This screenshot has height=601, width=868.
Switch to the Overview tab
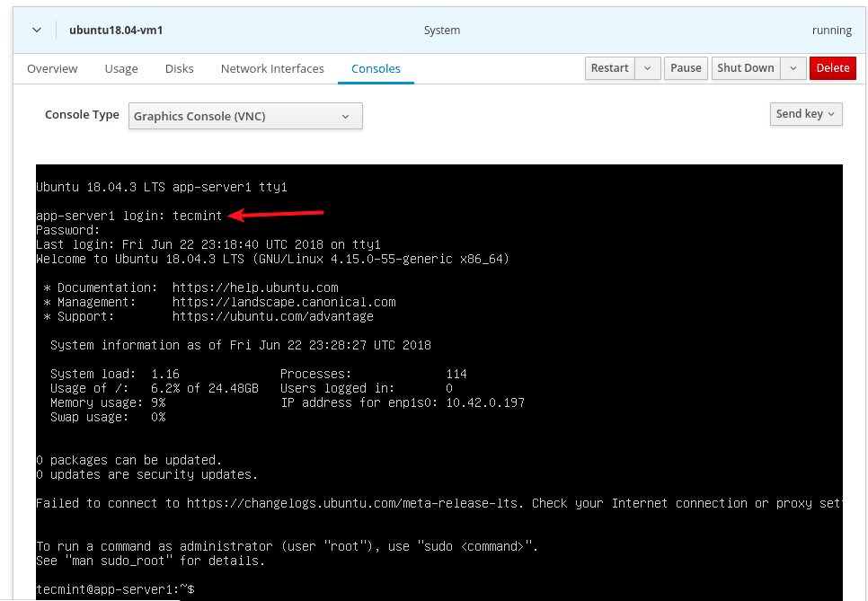pyautogui.click(x=52, y=68)
